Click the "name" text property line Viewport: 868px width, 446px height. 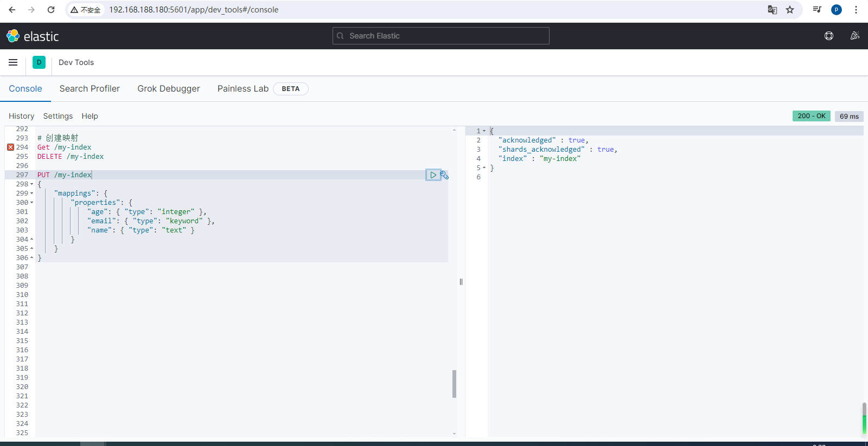tap(141, 230)
